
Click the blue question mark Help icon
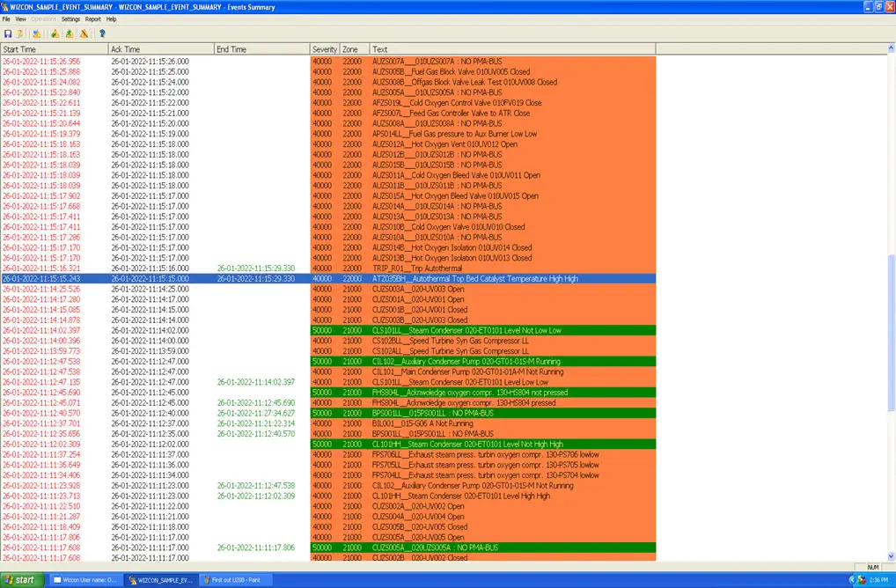(x=102, y=33)
